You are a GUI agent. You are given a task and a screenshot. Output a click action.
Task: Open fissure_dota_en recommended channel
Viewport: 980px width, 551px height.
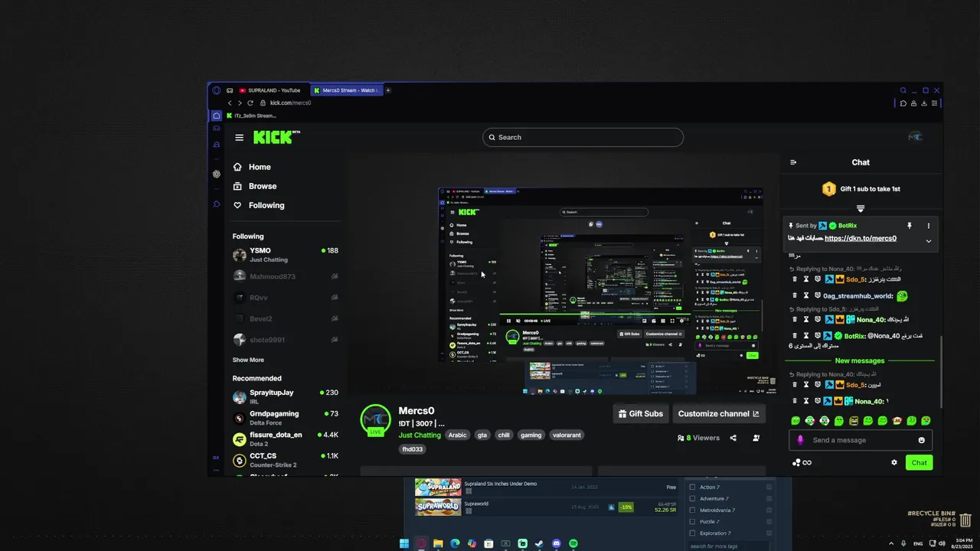coord(286,439)
